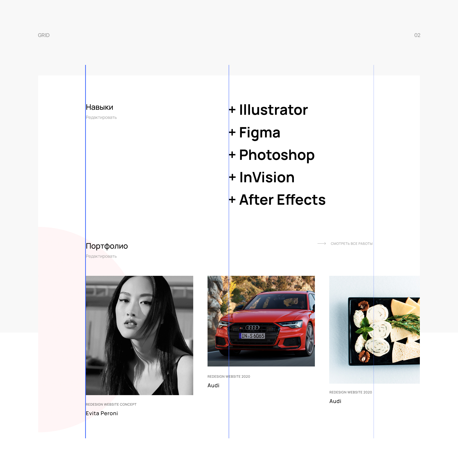Image resolution: width=458 pixels, height=476 pixels.
Task: Open the 'Смотреть все работы' link
Action: click(x=351, y=244)
